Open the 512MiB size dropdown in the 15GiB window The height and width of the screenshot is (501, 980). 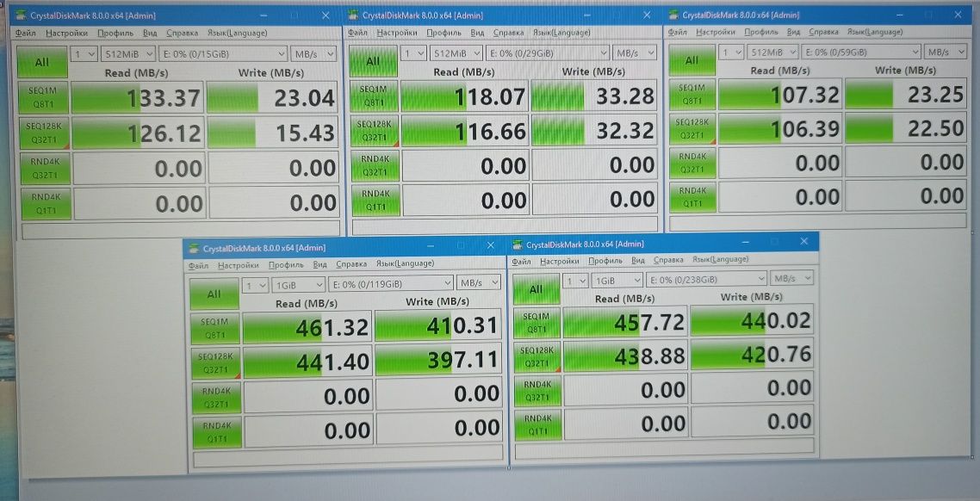pyautogui.click(x=128, y=53)
